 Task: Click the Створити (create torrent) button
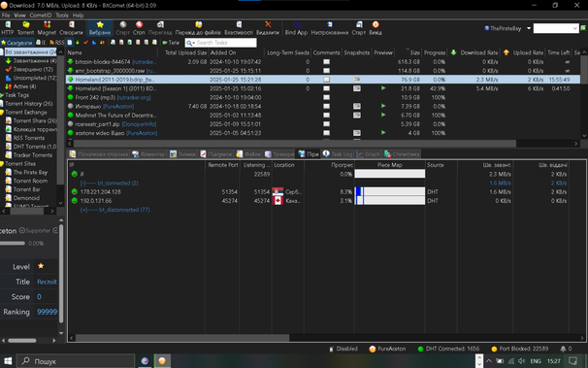pyautogui.click(x=71, y=28)
